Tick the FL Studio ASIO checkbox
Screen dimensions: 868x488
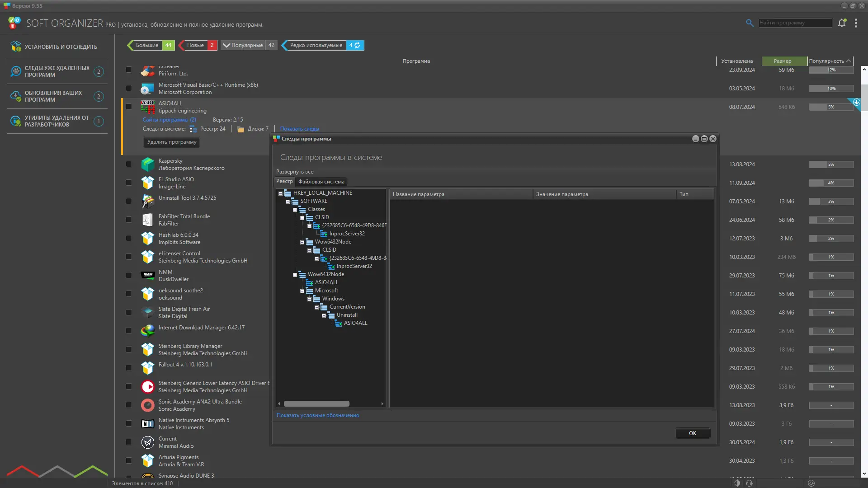129,183
